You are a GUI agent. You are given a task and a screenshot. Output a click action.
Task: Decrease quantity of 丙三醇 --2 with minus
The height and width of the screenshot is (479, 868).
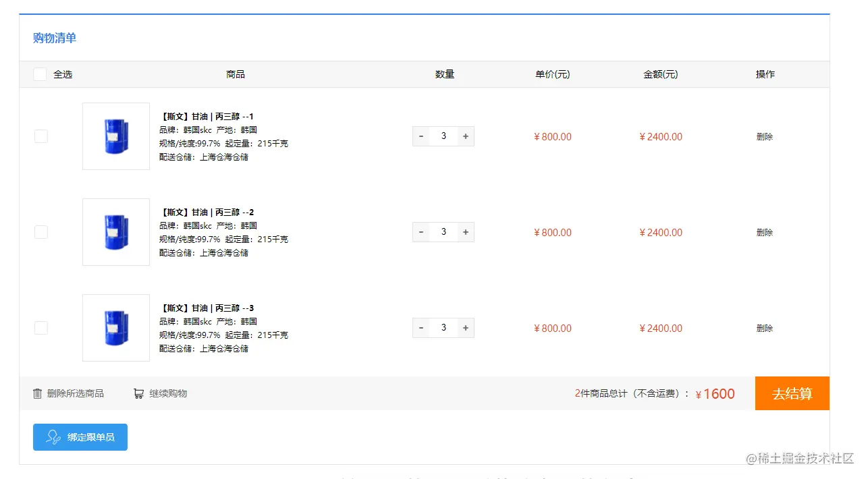coord(421,232)
